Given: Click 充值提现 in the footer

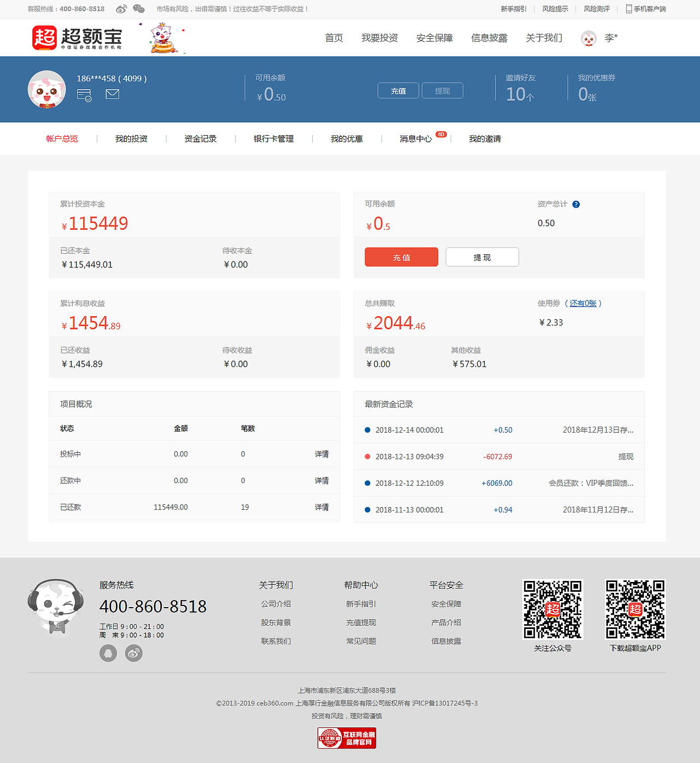Looking at the screenshot, I should 361,622.
